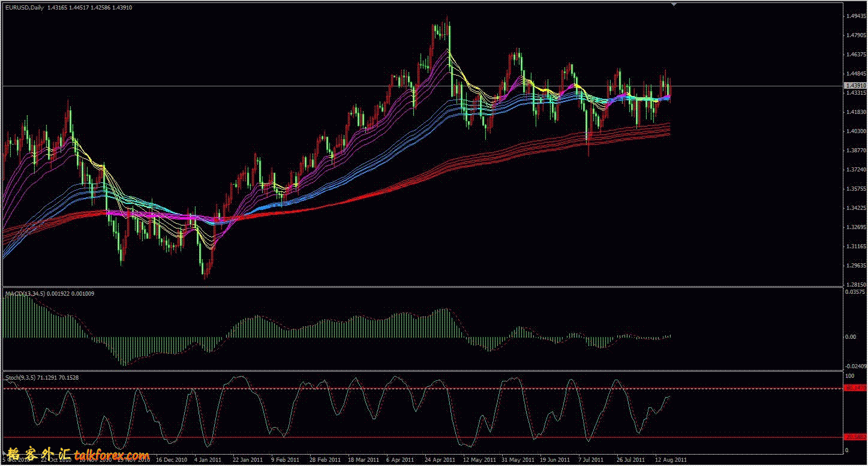Screen dimensions: 868x466
Task: Select the EURUSD,Daily chart title text
Action: click(24, 7)
